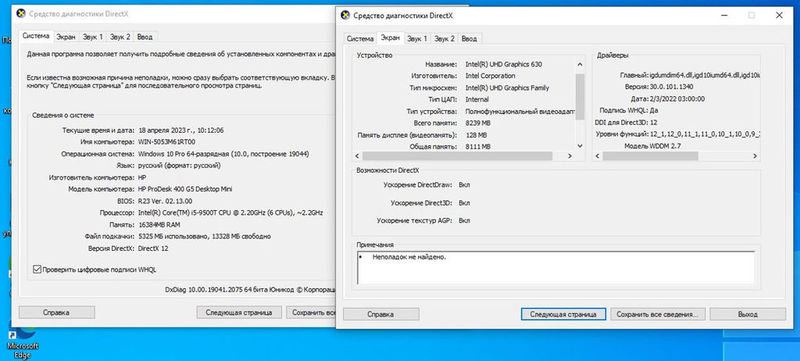The width and height of the screenshot is (800, 361).
Task: Click the Intel(R) UHD Graphics Family chip type
Action: pos(507,88)
